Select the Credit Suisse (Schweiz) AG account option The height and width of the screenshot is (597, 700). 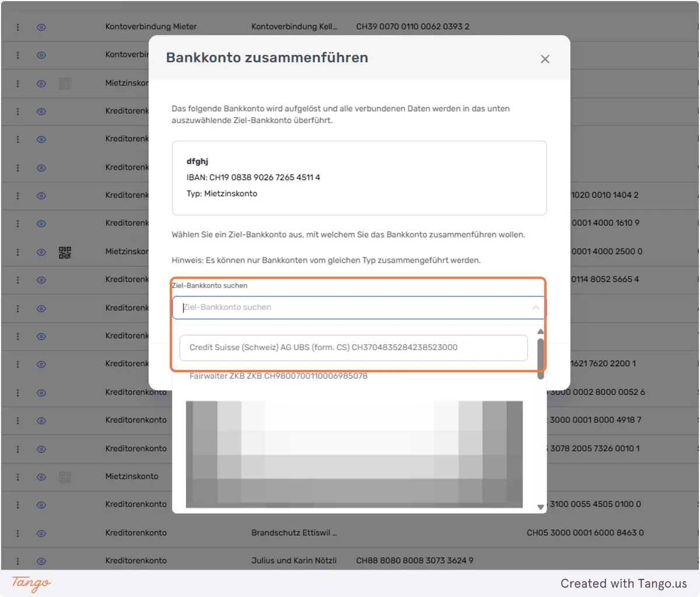pyautogui.click(x=353, y=348)
